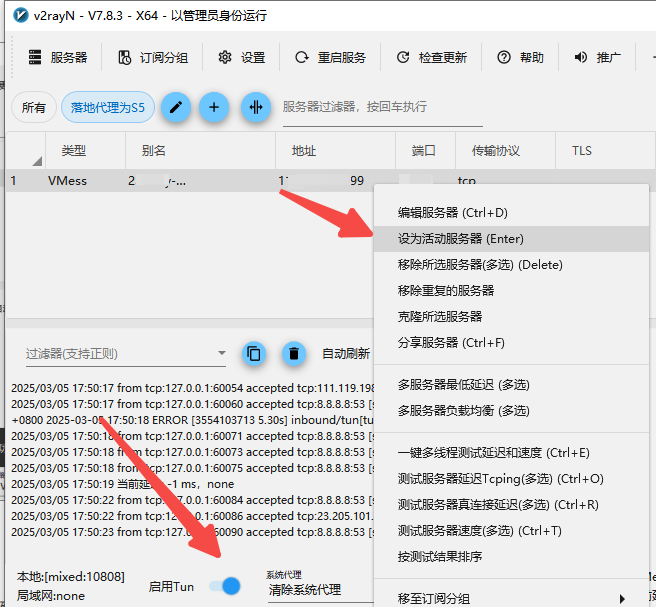Sort by the 端口 column header
Viewport: 656px width, 607px height.
(x=423, y=151)
